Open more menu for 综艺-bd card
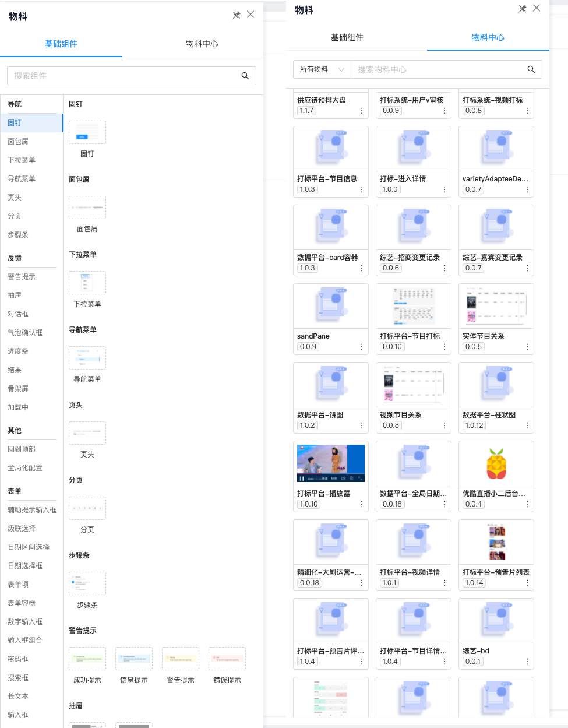Viewport: 568px width, 728px height. (527, 662)
